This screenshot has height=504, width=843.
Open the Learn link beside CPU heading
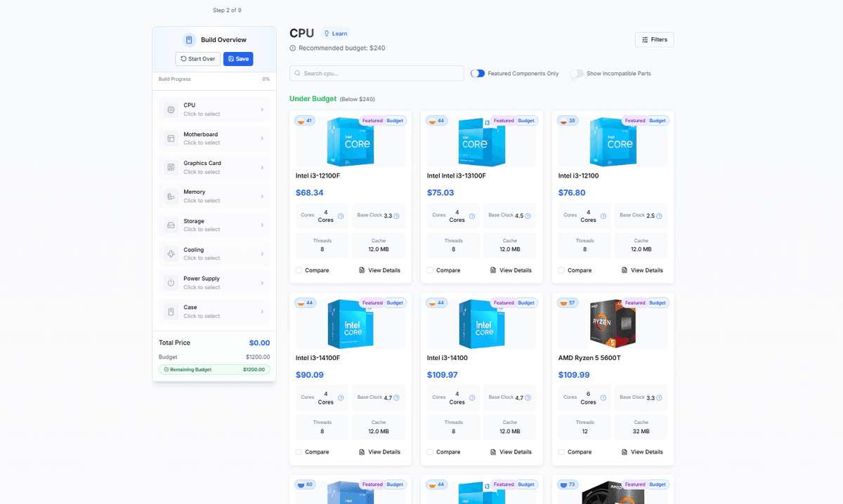pyautogui.click(x=335, y=34)
